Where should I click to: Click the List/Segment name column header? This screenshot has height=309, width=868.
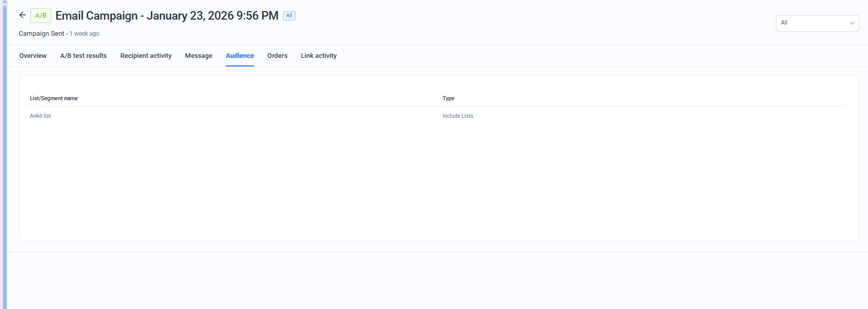tap(53, 99)
